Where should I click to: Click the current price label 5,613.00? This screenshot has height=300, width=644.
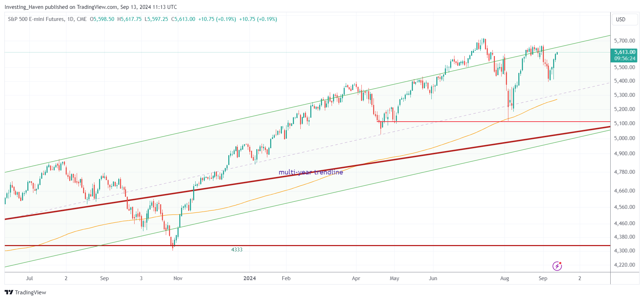pyautogui.click(x=625, y=52)
